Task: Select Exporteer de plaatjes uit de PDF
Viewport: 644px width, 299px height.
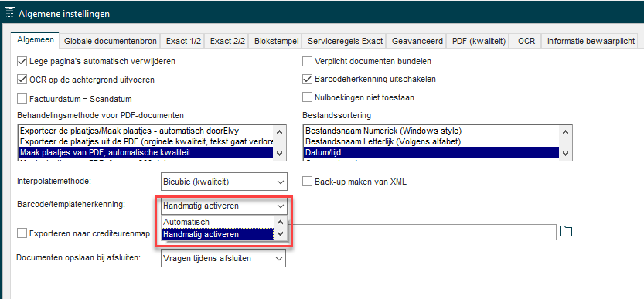Action: [x=146, y=141]
